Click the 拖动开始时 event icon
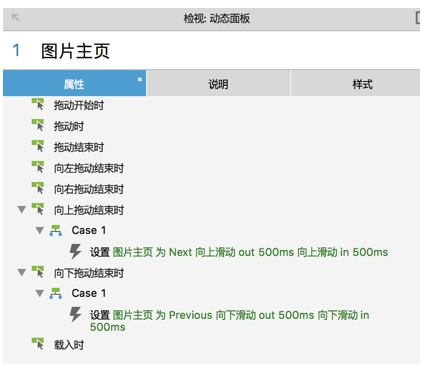The width and height of the screenshot is (426, 369). pyautogui.click(x=38, y=104)
